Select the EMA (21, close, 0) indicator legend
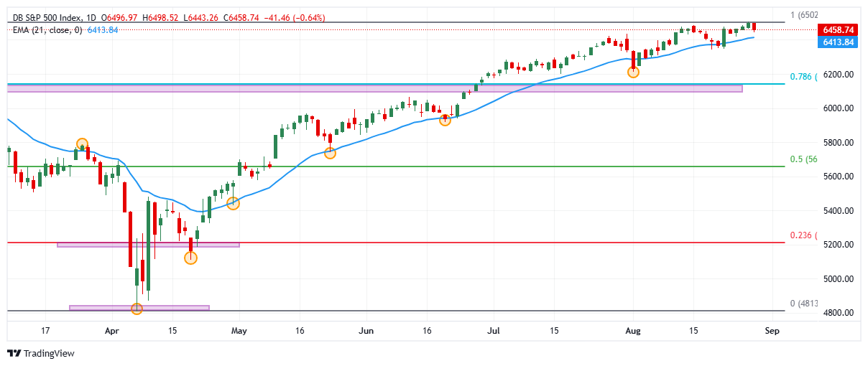The image size is (868, 366). click(x=47, y=29)
